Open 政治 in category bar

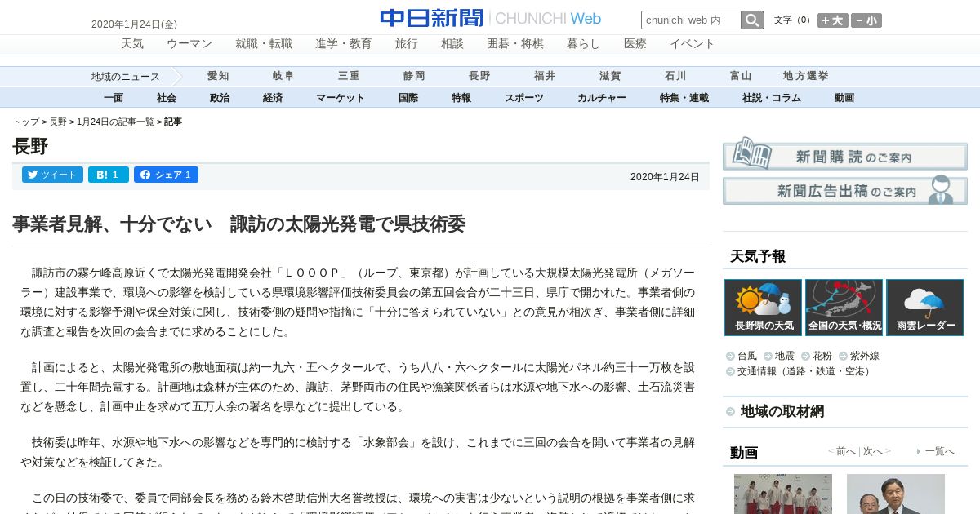220,98
